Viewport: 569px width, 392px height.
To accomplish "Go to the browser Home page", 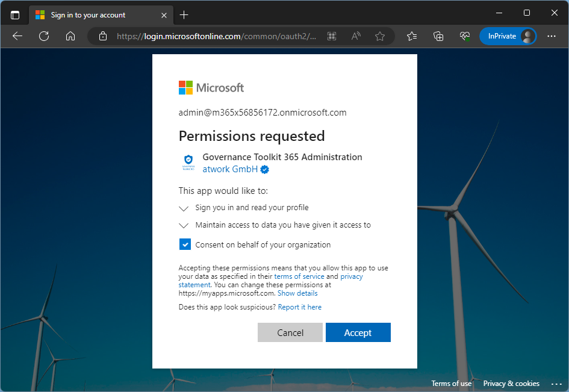I will coord(70,36).
